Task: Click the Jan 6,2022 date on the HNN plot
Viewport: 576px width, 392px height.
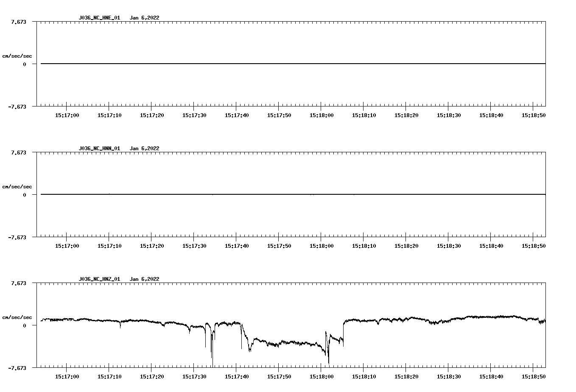Action: [145, 148]
